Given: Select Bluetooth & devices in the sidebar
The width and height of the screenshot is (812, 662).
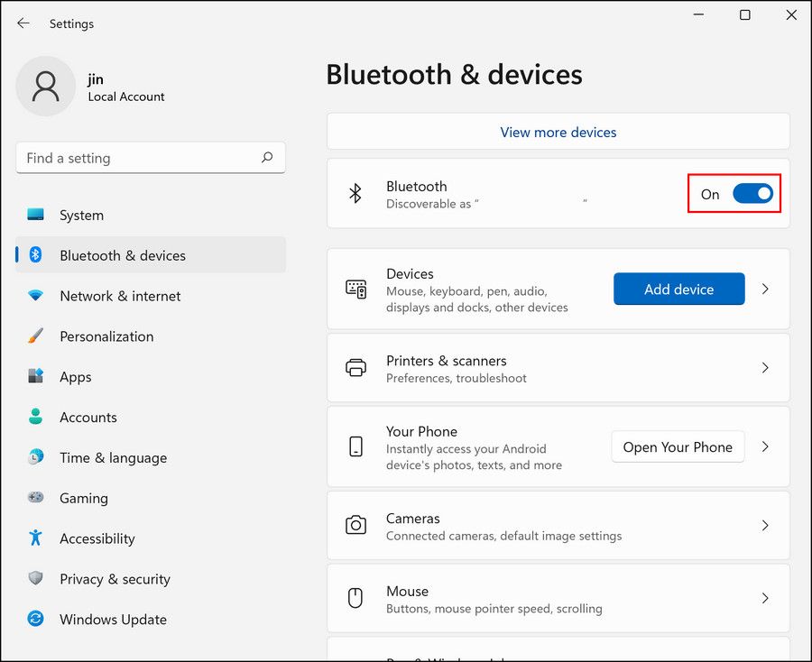Looking at the screenshot, I should click(124, 255).
